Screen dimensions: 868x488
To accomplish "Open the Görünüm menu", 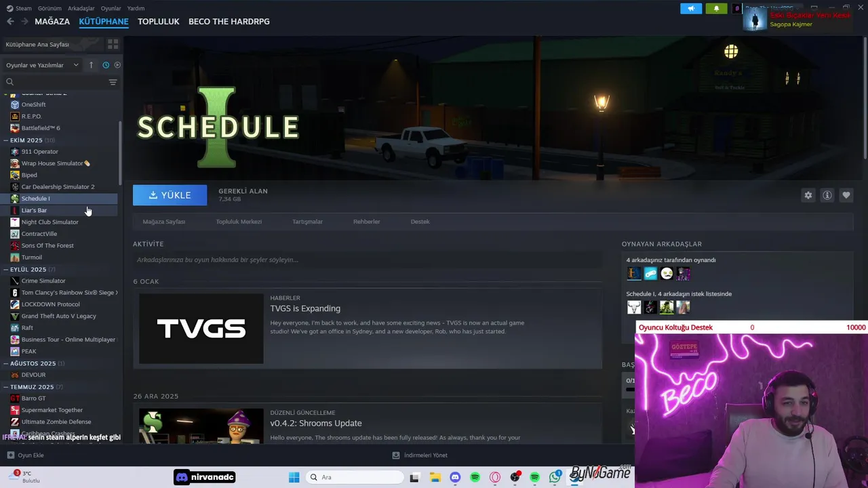I will tap(50, 8).
